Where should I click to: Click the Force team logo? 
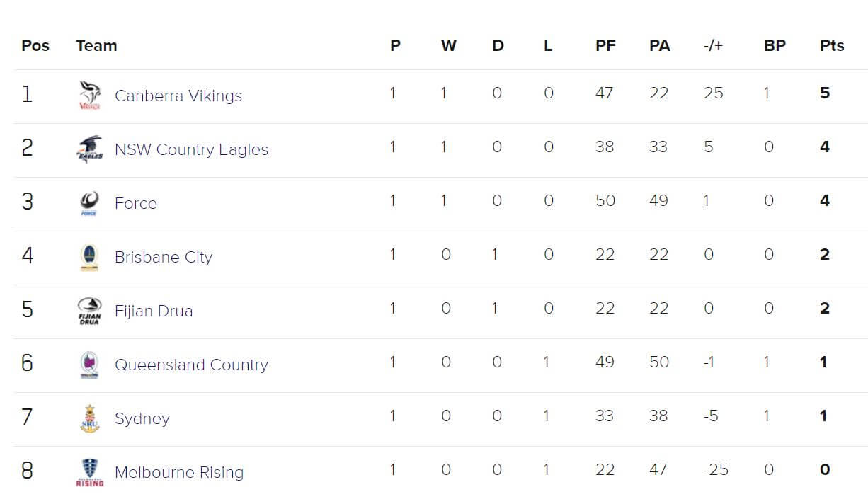(x=90, y=203)
